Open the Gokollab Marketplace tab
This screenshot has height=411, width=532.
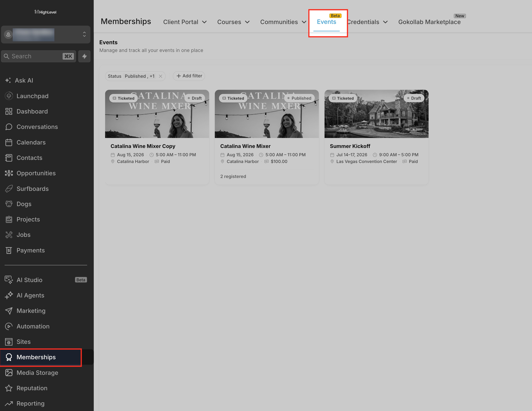pos(429,22)
